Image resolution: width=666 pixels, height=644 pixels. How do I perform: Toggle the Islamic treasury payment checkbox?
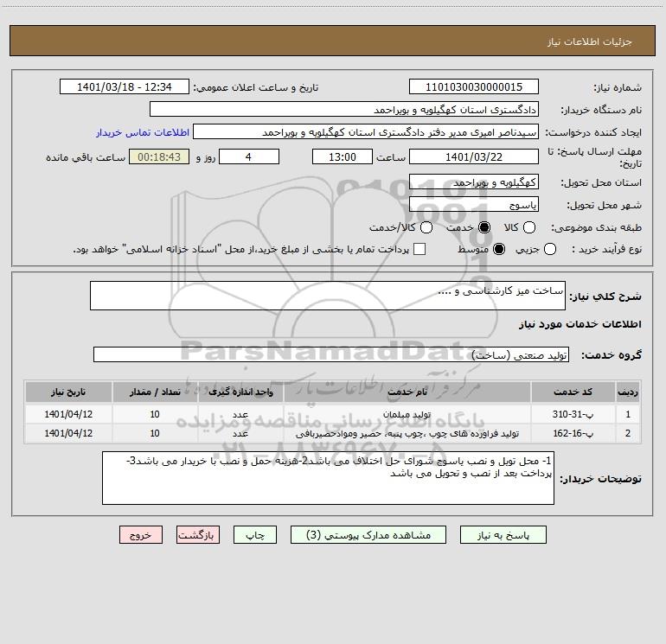click(x=419, y=249)
